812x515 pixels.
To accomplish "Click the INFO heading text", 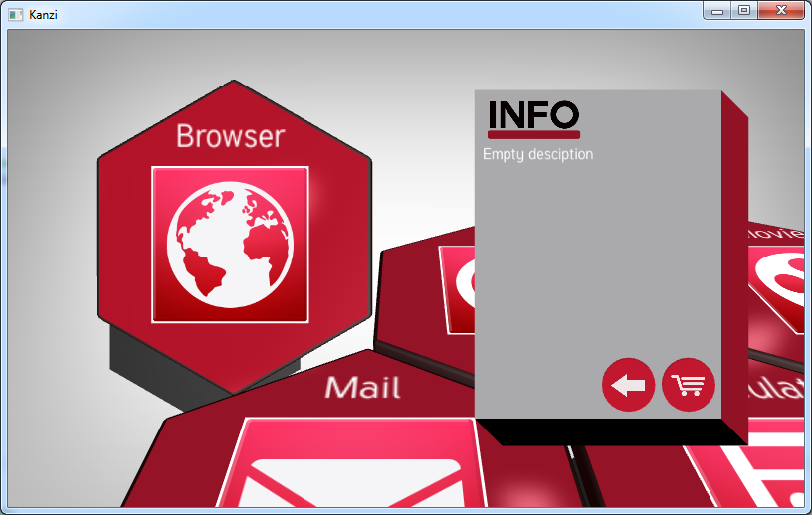I will pos(533,114).
